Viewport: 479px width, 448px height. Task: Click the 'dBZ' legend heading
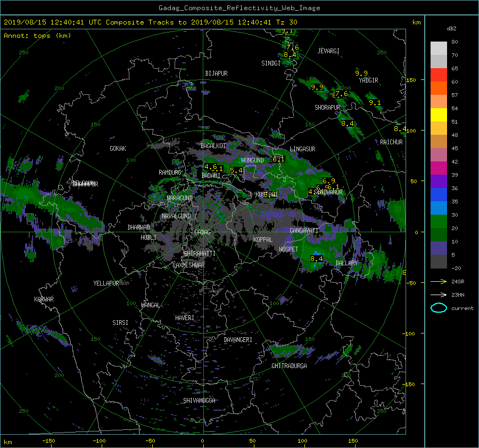coord(451,28)
